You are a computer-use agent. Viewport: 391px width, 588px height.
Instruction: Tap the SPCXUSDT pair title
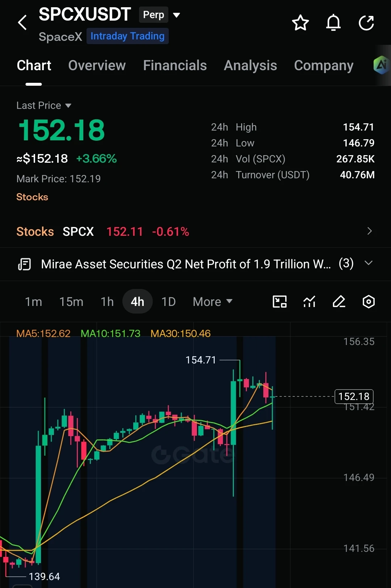click(x=85, y=14)
